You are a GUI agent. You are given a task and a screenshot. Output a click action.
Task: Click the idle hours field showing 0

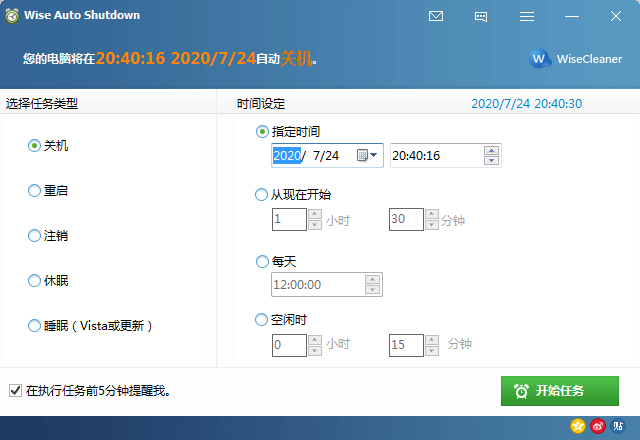(289, 345)
